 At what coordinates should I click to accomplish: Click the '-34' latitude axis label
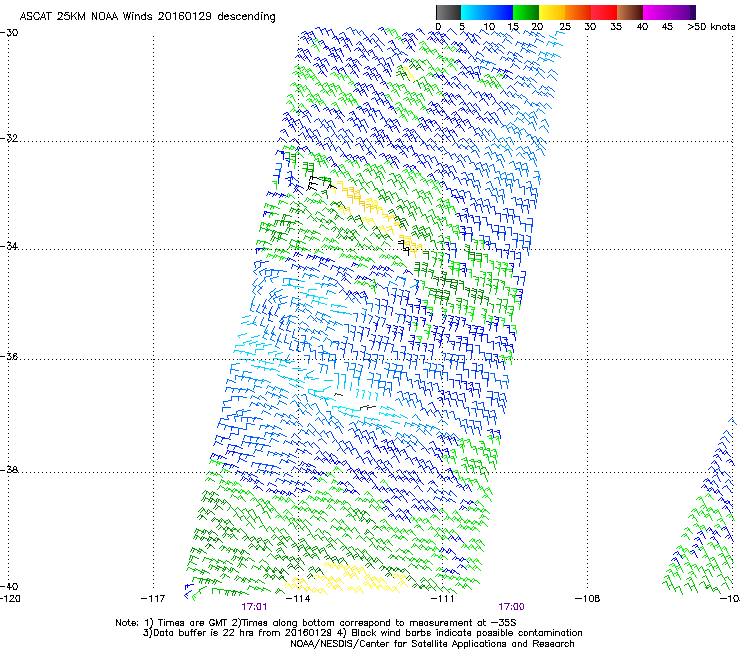[x=9, y=246]
